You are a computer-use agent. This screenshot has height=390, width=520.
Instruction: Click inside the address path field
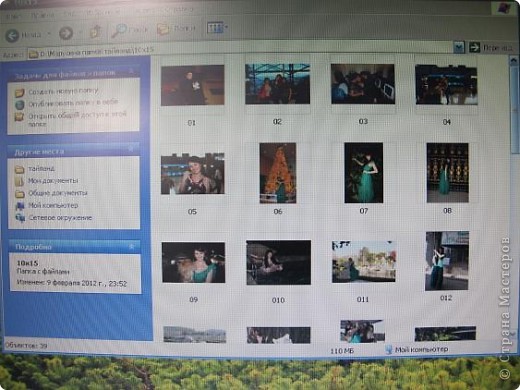[240, 50]
